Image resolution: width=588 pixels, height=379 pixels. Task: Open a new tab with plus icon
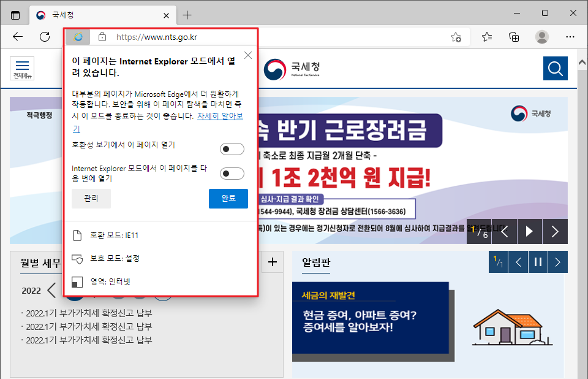click(187, 15)
